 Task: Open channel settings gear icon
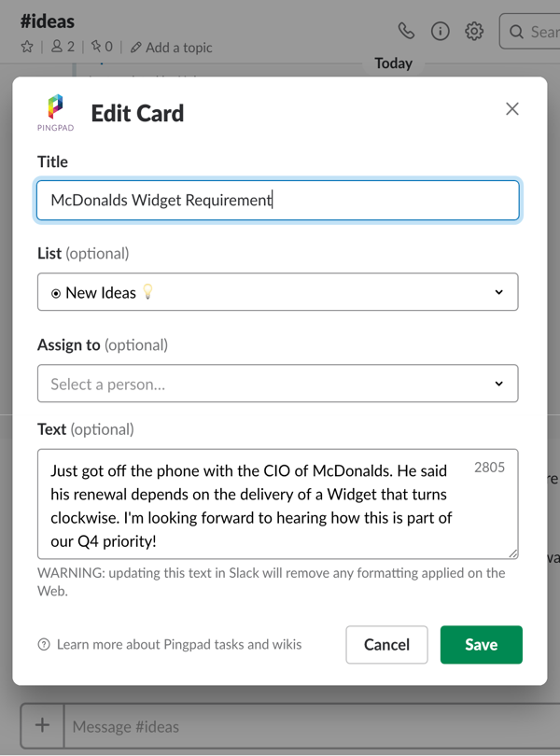474,31
